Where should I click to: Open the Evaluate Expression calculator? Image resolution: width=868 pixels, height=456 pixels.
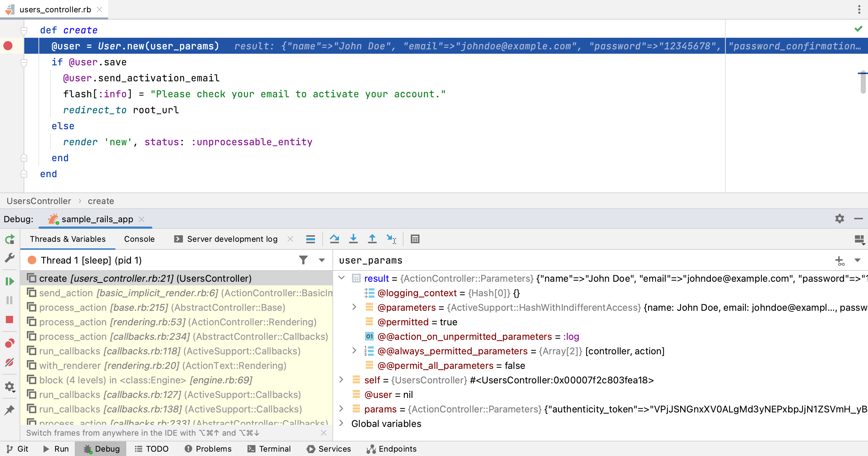click(415, 239)
